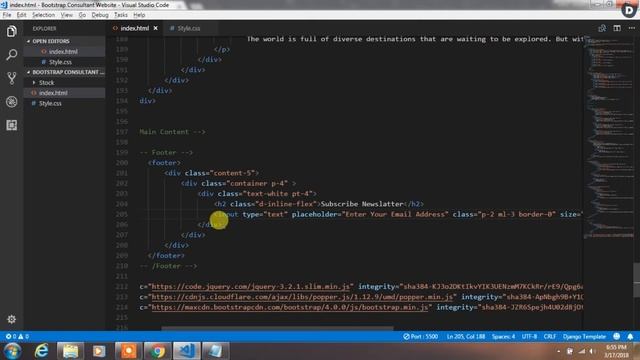This screenshot has width=640, height=360.
Task: Select Style.css under Open Editors
Action: coord(60,62)
